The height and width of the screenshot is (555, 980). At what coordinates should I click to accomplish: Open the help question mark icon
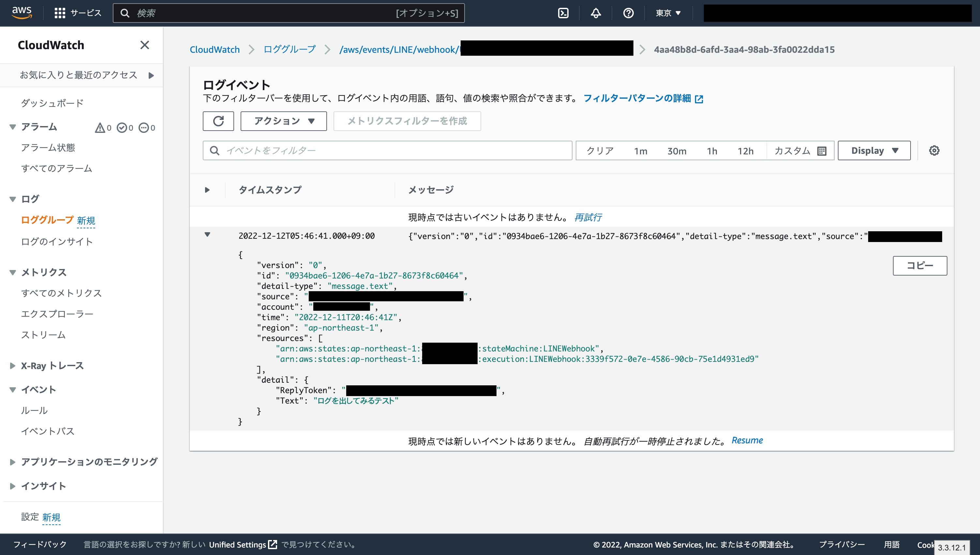pyautogui.click(x=628, y=13)
